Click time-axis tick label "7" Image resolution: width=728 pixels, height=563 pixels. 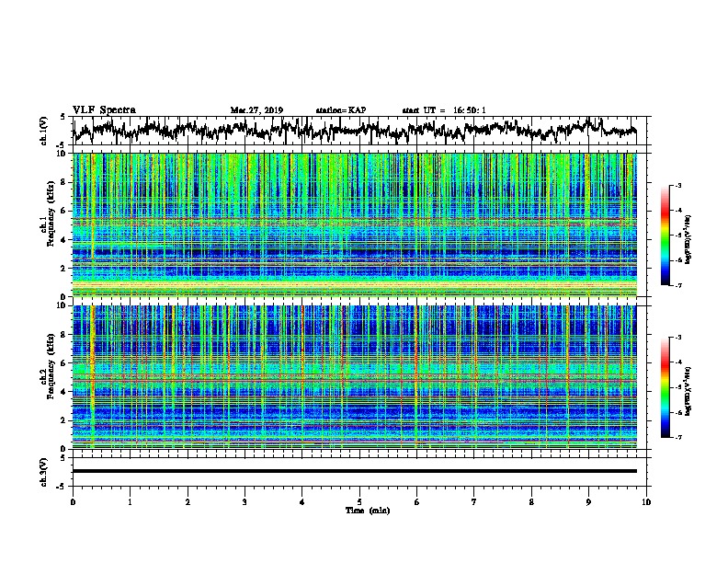474,502
